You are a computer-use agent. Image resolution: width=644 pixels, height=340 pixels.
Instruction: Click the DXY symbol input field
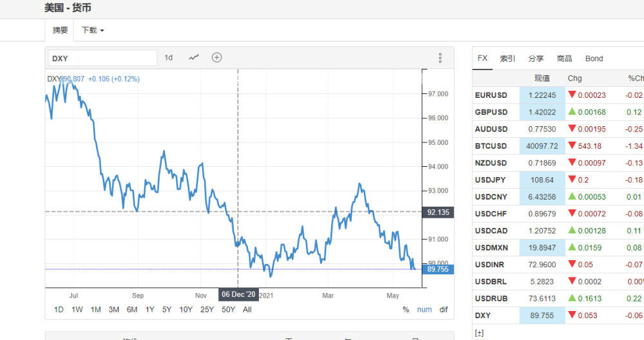point(102,59)
